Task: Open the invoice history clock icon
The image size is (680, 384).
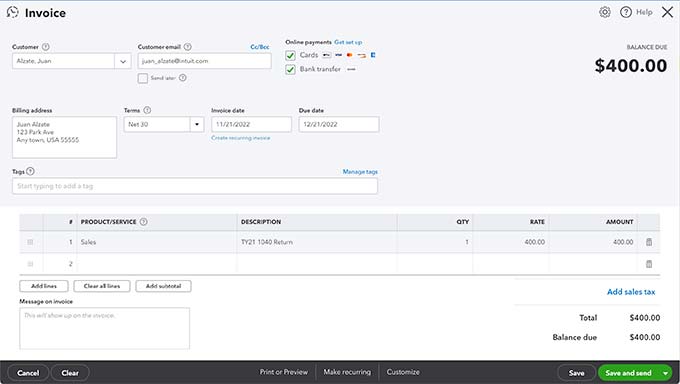Action: click(13, 12)
